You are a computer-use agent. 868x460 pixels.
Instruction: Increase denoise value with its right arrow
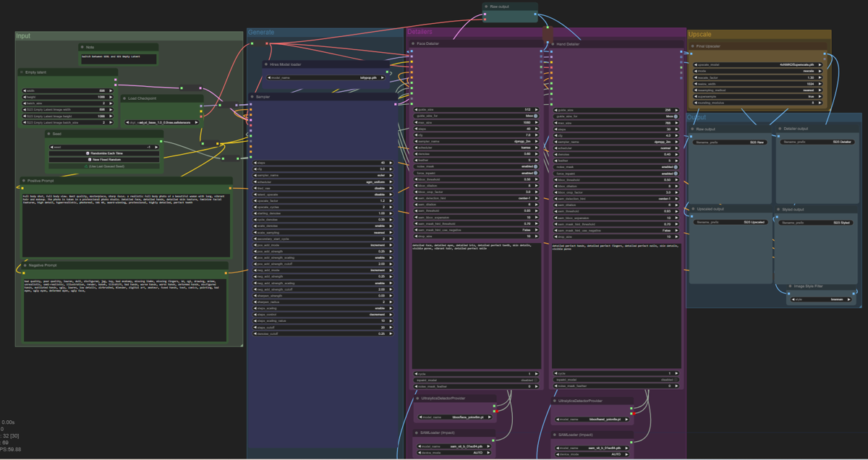536,154
